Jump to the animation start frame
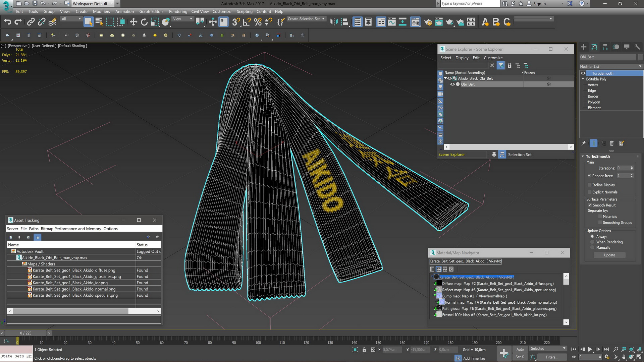644x362 pixels. (x=574, y=349)
